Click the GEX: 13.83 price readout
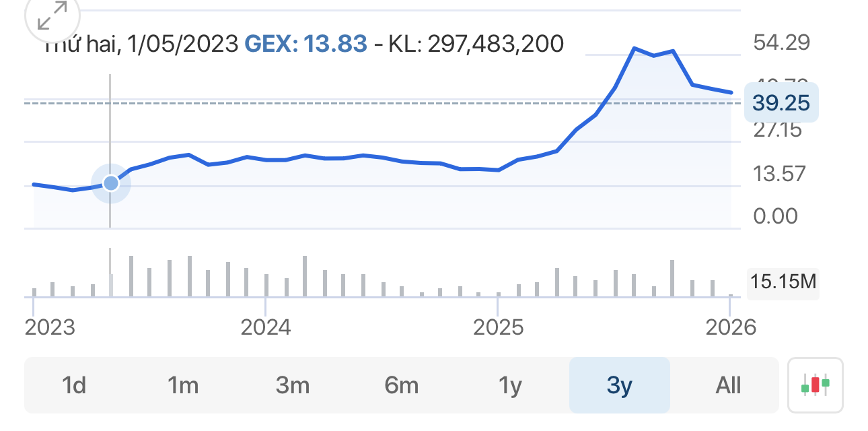This screenshot has height=431, width=868. tap(305, 44)
